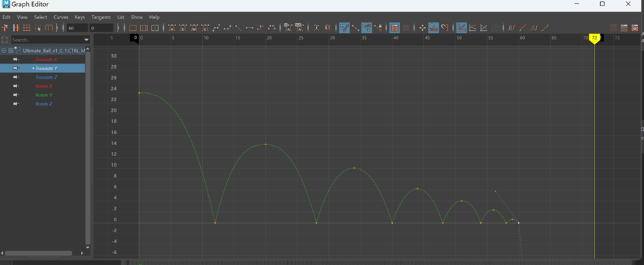This screenshot has height=265, width=644.
Task: Toggle Auto Load Graph Editor
Action: (x=395, y=28)
